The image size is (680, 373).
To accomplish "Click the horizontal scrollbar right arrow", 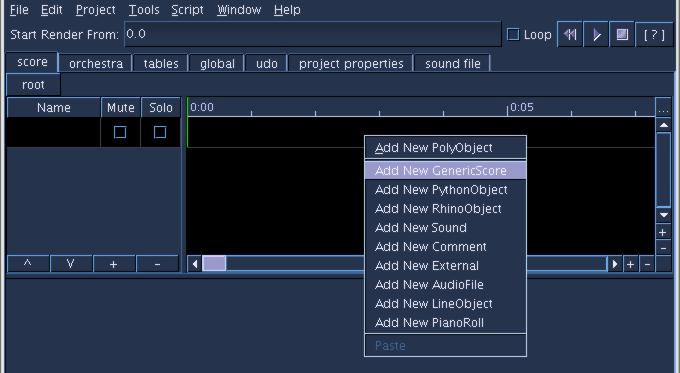I will [615, 264].
